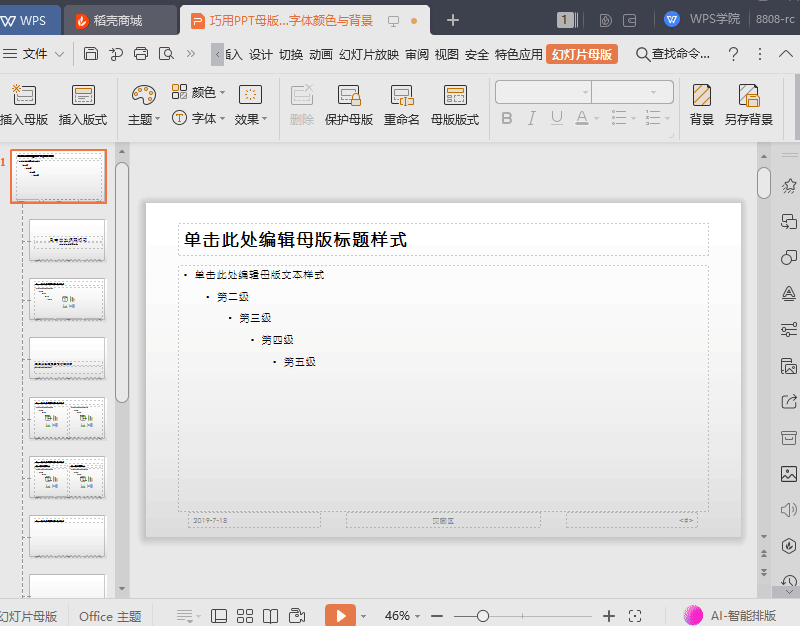
Task: Open slideshow play options dropdown arrow
Action: 363,616
